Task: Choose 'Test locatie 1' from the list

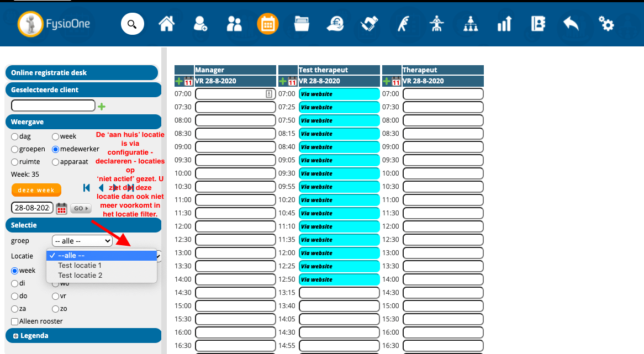Action: (x=80, y=265)
